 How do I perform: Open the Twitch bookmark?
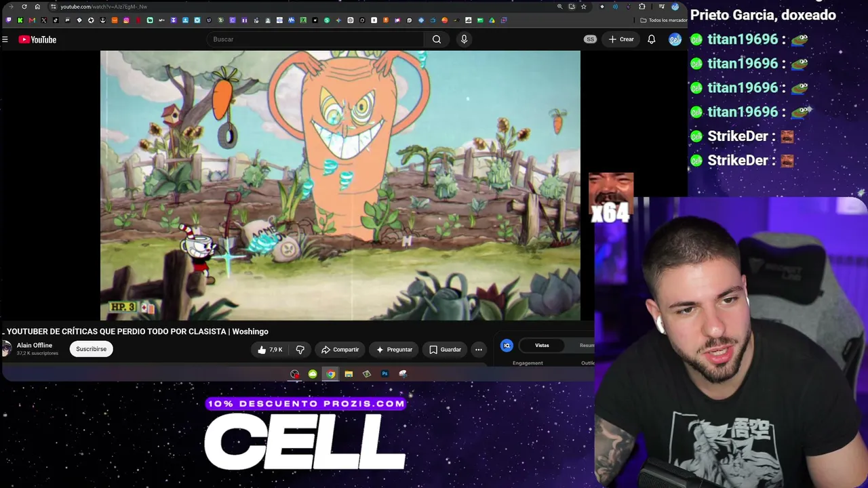pyautogui.click(x=8, y=20)
